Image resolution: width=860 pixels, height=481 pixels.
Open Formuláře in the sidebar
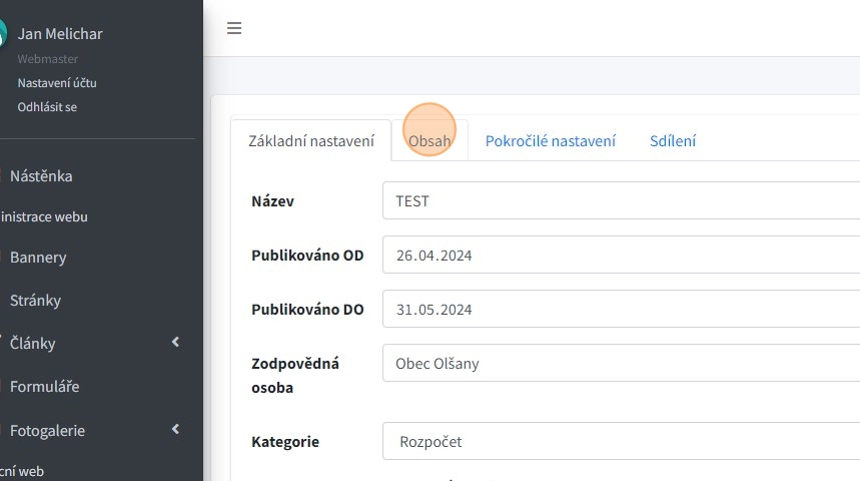coord(44,386)
